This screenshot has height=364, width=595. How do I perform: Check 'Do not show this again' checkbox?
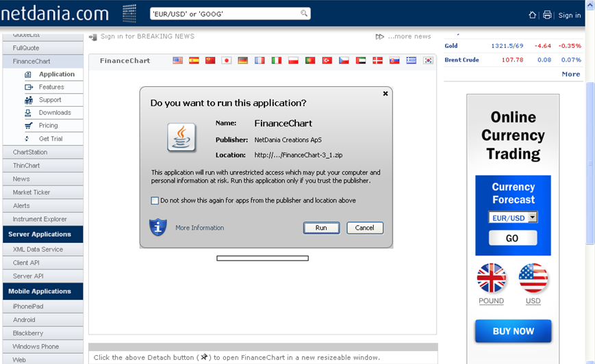(x=155, y=200)
